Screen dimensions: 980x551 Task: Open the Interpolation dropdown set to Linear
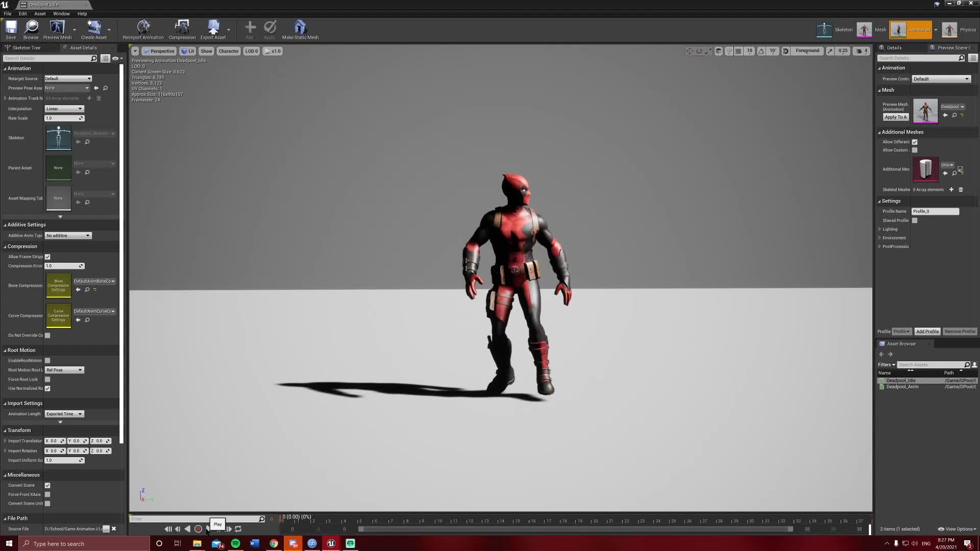coord(64,108)
